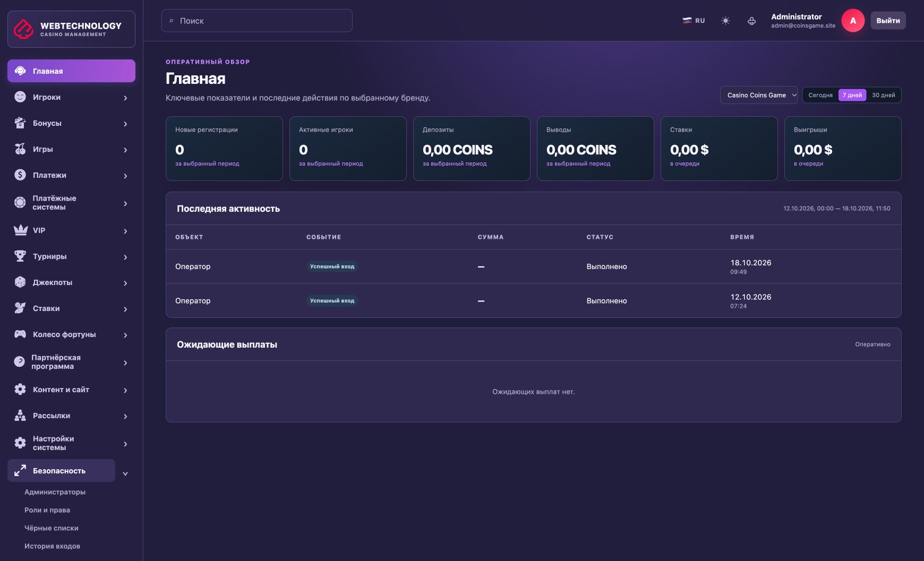Screen dimensions: 924x561
Task: Click the 12.10.2026 activity row date
Action: click(x=750, y=297)
